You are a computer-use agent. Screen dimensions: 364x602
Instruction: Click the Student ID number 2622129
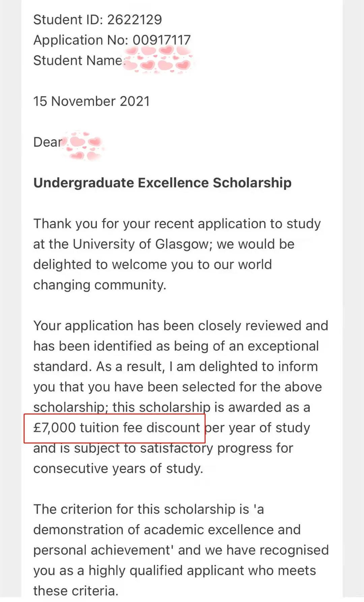134,20
